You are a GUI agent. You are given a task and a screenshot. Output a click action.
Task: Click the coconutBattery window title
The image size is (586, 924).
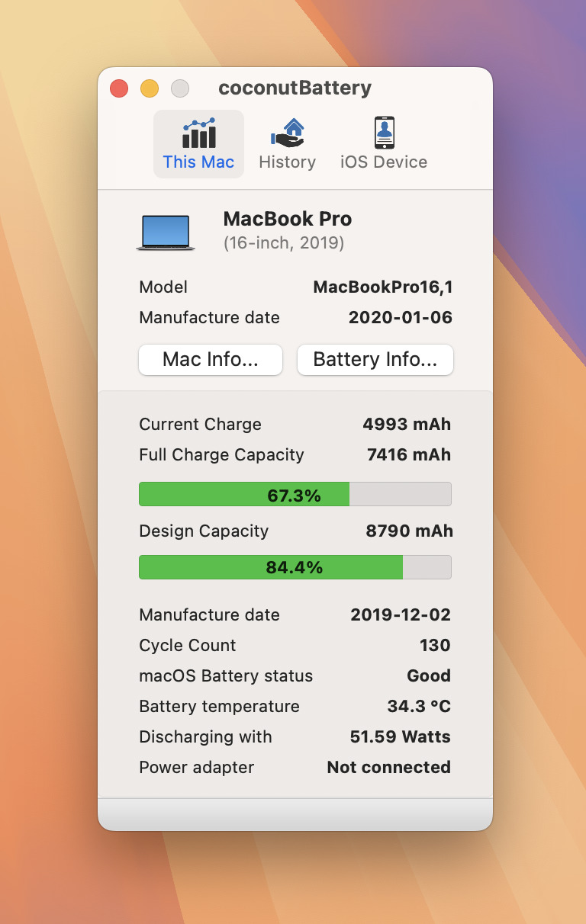[x=295, y=88]
